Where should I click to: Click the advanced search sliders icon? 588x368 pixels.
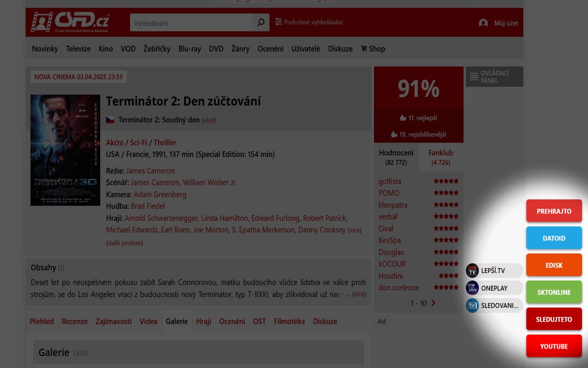278,22
